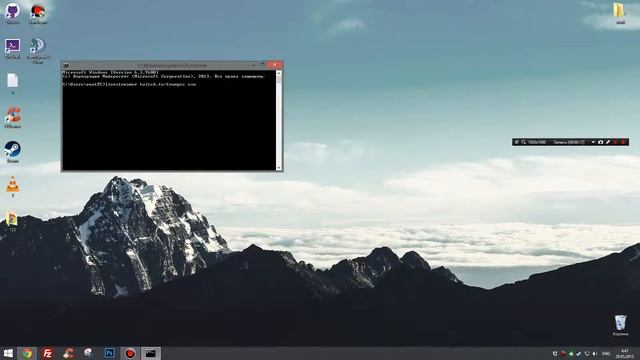Click the red tray icon in system tray

563,353
